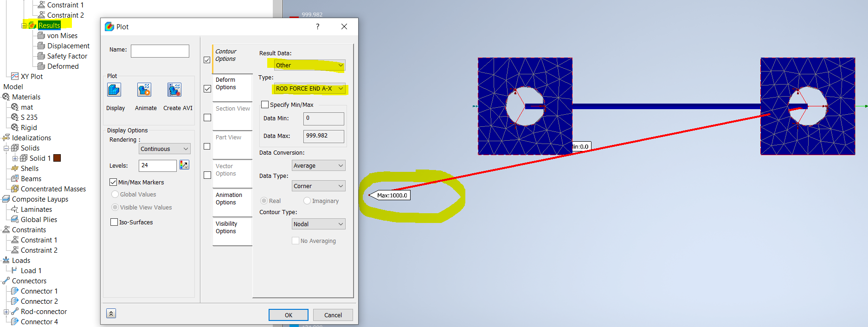Click the Data Min value field
The width and height of the screenshot is (868, 327).
coord(324,118)
